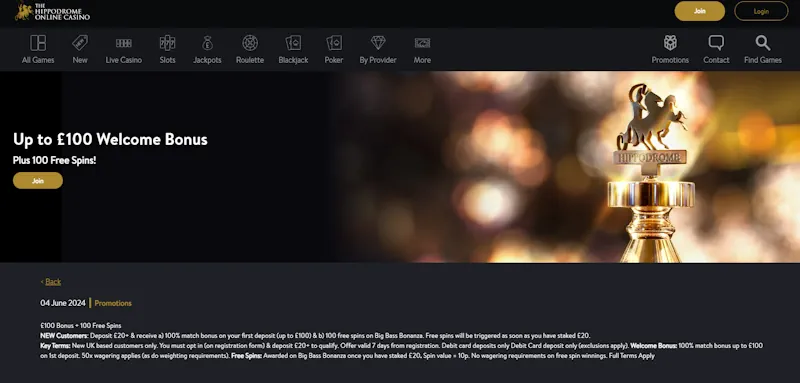Click the '04 June 2024' date
This screenshot has width=800, height=383.
63,303
